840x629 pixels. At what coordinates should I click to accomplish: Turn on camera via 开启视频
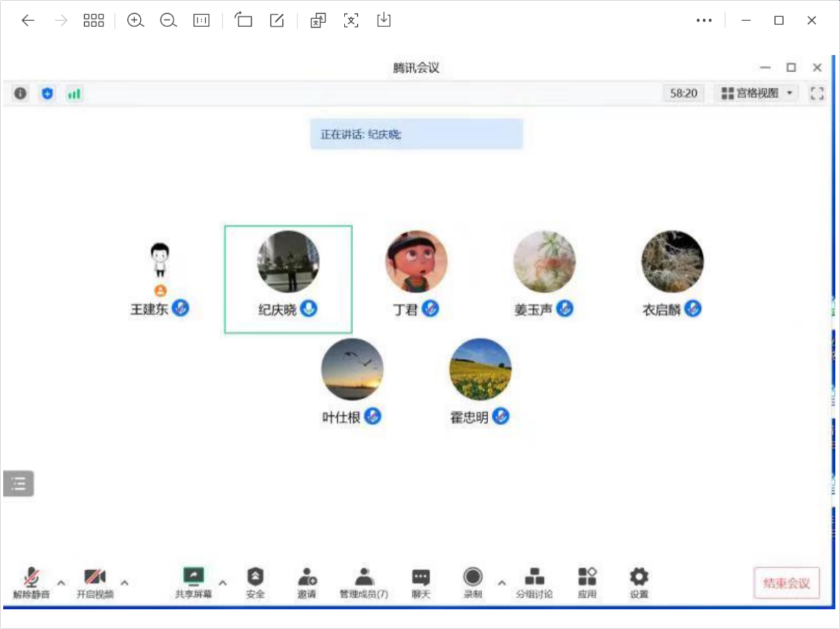[95, 577]
